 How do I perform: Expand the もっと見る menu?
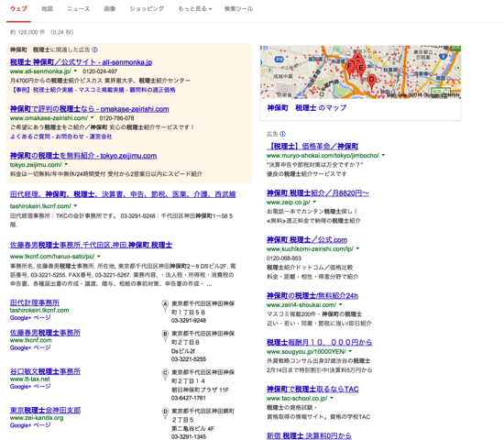pyautogui.click(x=195, y=9)
